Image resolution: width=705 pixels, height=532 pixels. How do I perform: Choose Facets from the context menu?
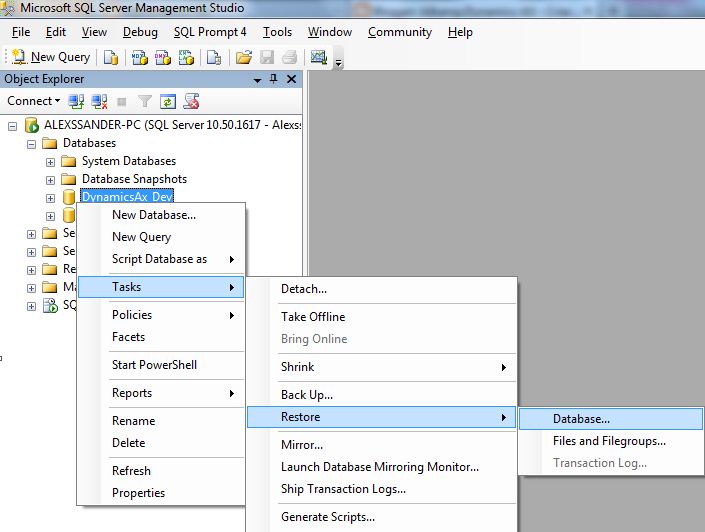pyautogui.click(x=162, y=337)
